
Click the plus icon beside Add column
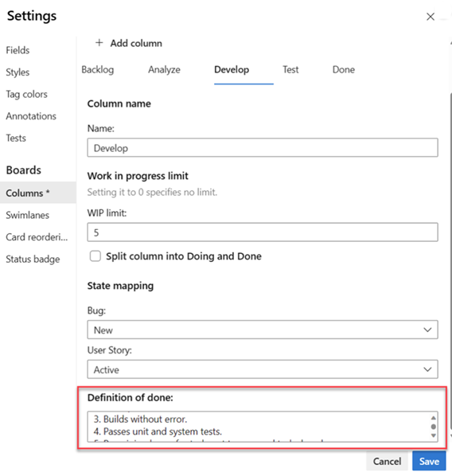coord(99,43)
